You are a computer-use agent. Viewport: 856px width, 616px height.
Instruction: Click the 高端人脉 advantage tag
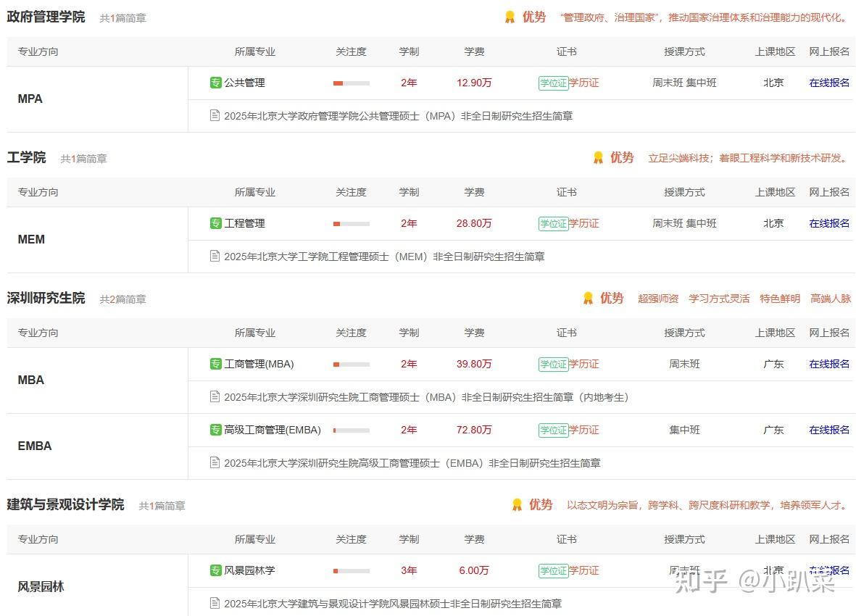[831, 299]
